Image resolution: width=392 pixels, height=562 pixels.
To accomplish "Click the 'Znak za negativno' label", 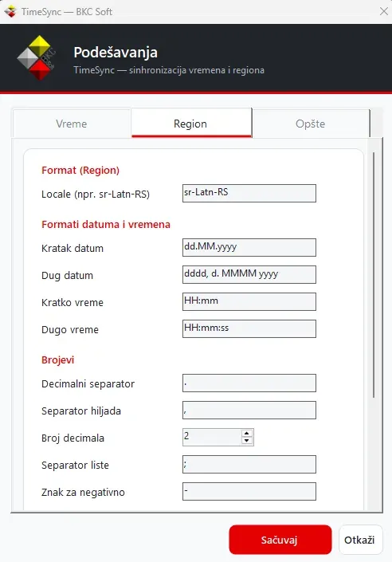I will pyautogui.click(x=83, y=493).
